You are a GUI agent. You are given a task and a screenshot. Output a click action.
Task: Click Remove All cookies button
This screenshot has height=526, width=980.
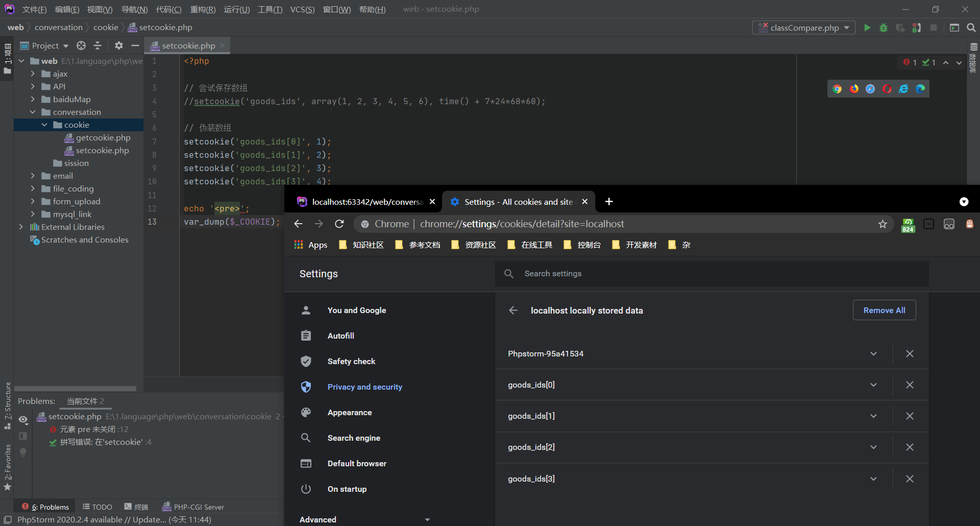coord(884,310)
